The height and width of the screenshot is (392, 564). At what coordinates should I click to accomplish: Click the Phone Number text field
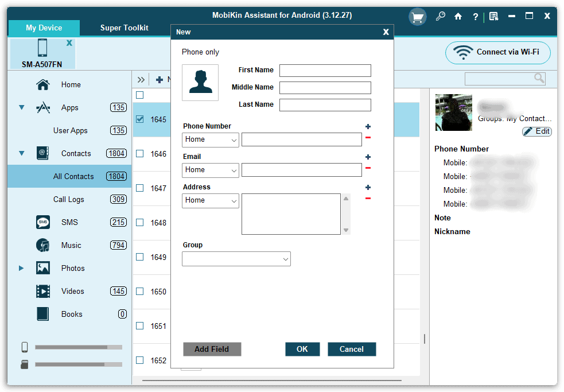(x=302, y=139)
